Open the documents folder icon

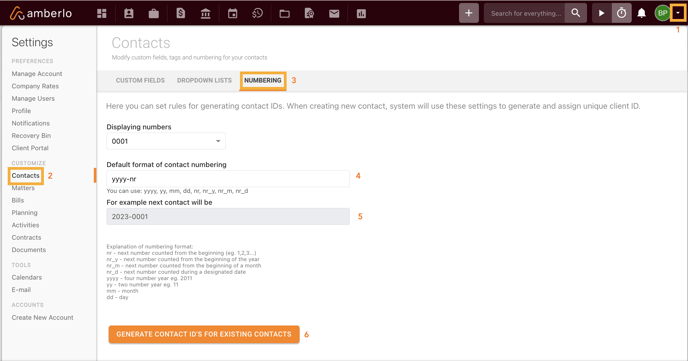coord(284,14)
